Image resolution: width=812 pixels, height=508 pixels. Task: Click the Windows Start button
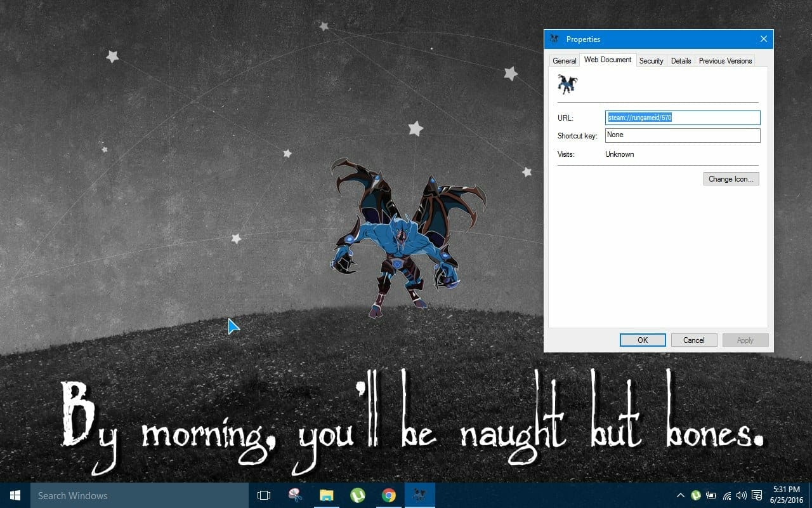coord(15,495)
